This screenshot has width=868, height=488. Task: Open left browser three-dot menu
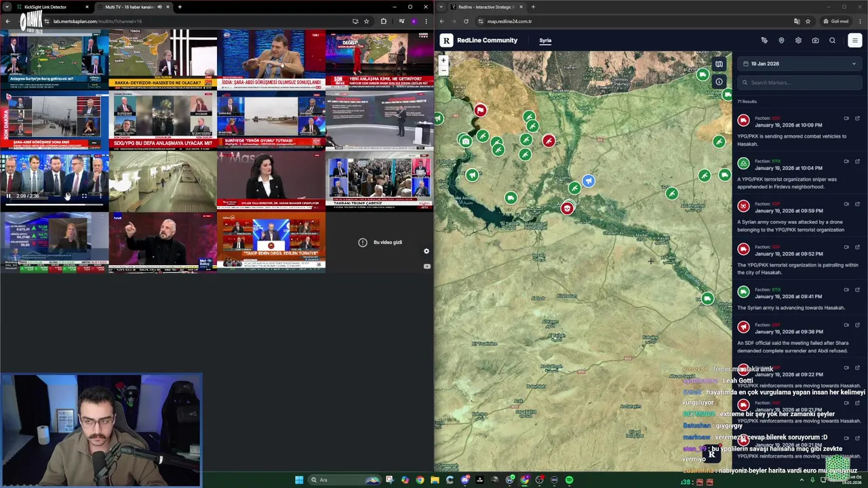tap(427, 21)
